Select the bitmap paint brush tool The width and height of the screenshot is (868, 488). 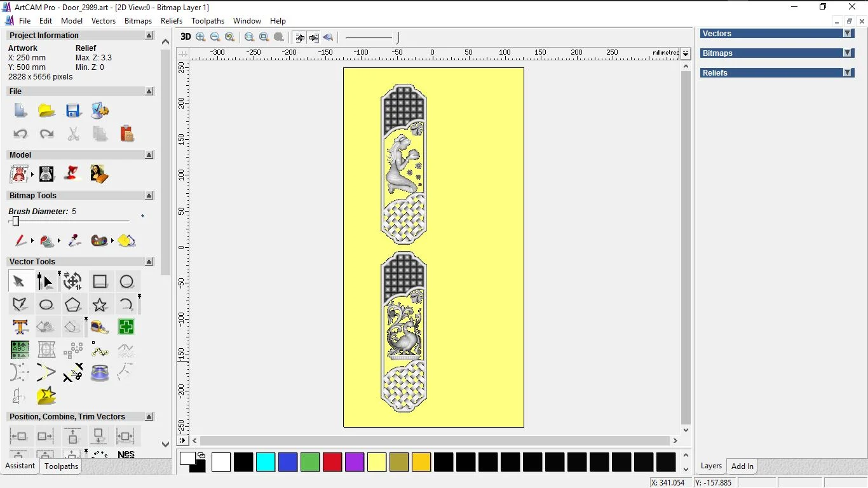point(20,241)
